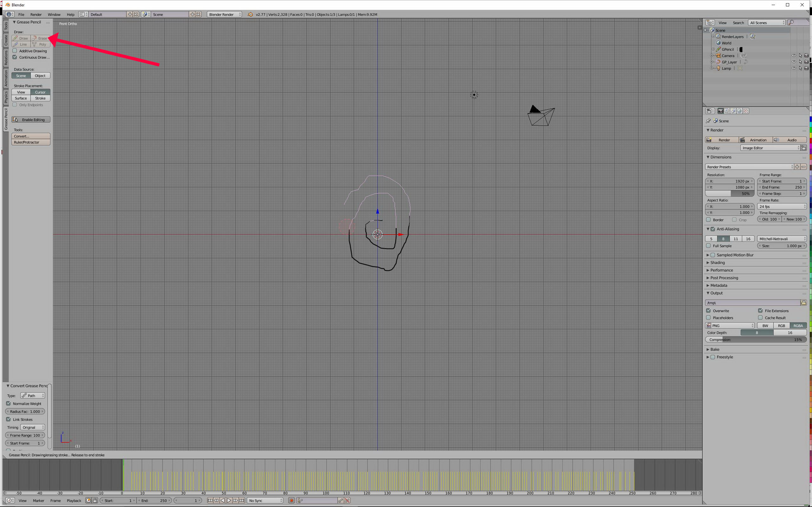Expand the Performance panel

721,270
